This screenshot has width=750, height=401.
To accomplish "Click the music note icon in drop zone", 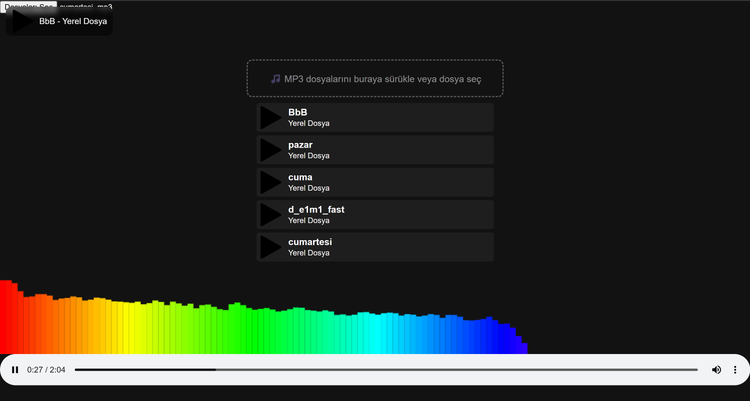I will click(276, 79).
